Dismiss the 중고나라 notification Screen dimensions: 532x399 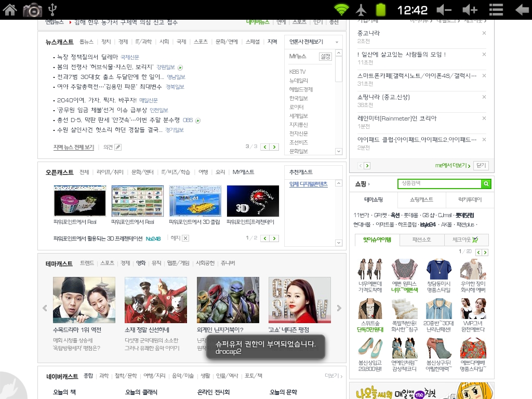coord(484,33)
